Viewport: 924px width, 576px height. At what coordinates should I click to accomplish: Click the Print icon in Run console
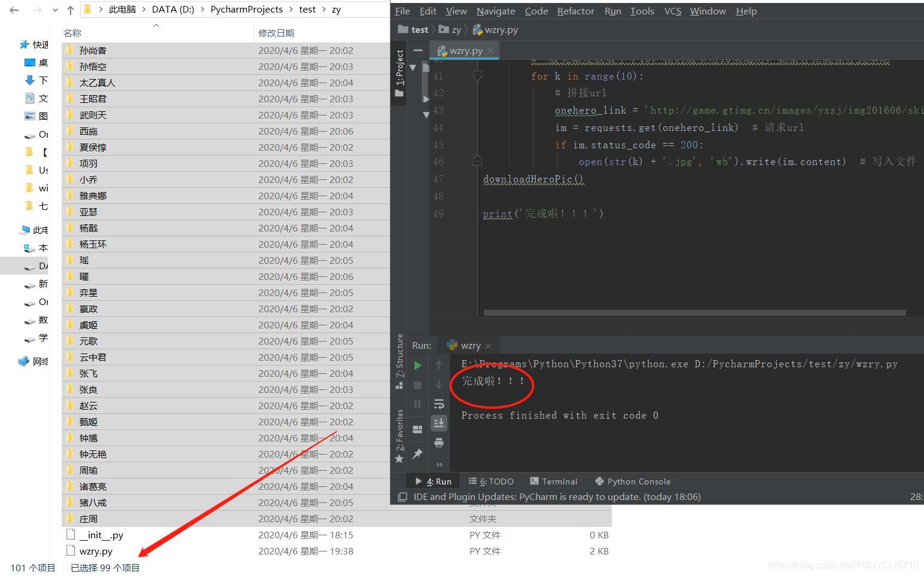pyautogui.click(x=439, y=443)
